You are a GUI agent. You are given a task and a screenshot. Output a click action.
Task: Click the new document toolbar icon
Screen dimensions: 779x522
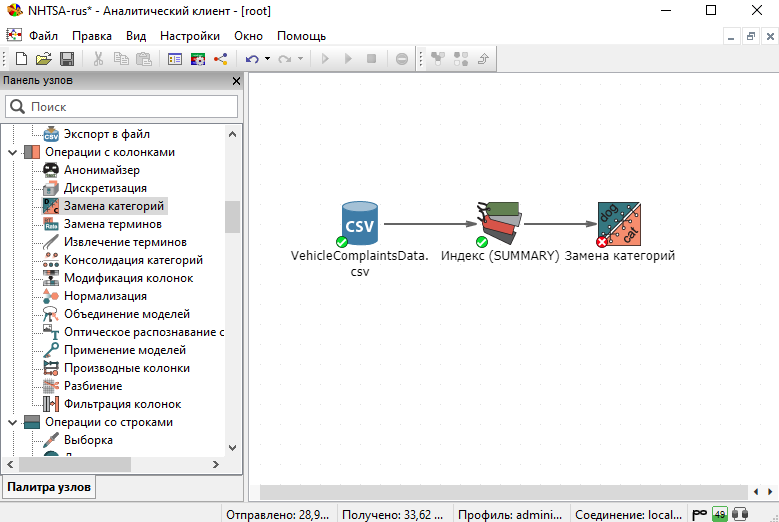[21, 59]
